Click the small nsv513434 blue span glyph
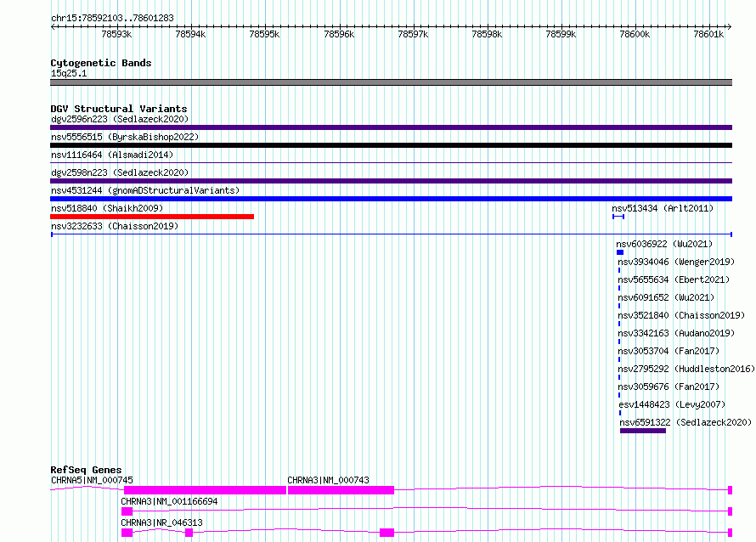This screenshot has width=756, height=542. coord(618,217)
